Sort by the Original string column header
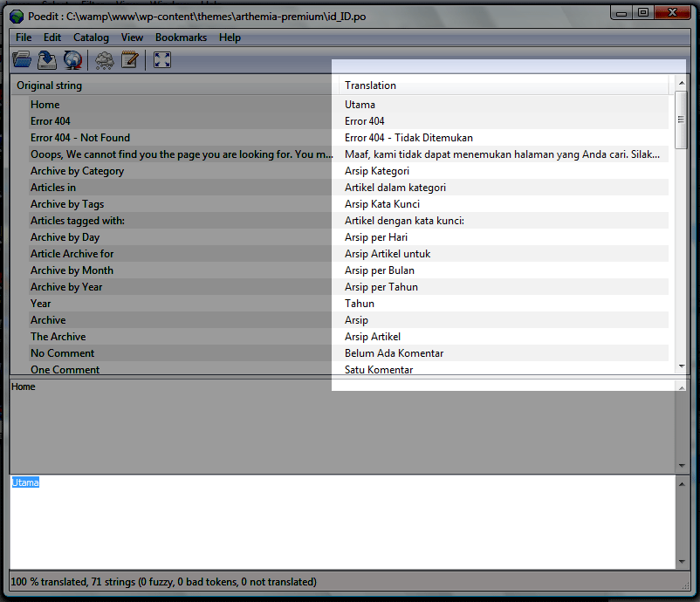Screen dimensions: 700x602 175,86
